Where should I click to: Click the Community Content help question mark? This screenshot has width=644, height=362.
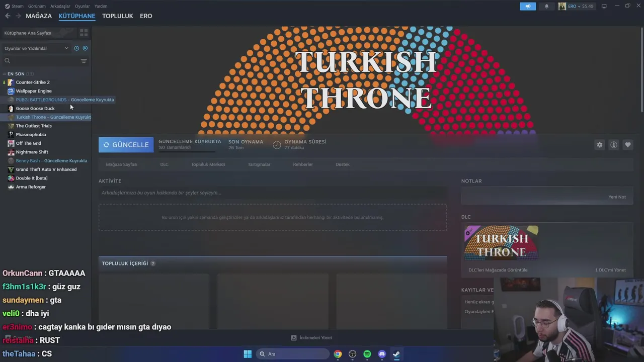click(152, 263)
